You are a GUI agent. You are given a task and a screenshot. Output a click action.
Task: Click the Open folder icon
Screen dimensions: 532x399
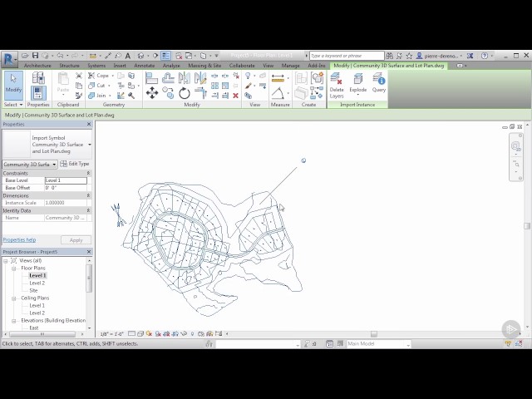click(25, 56)
